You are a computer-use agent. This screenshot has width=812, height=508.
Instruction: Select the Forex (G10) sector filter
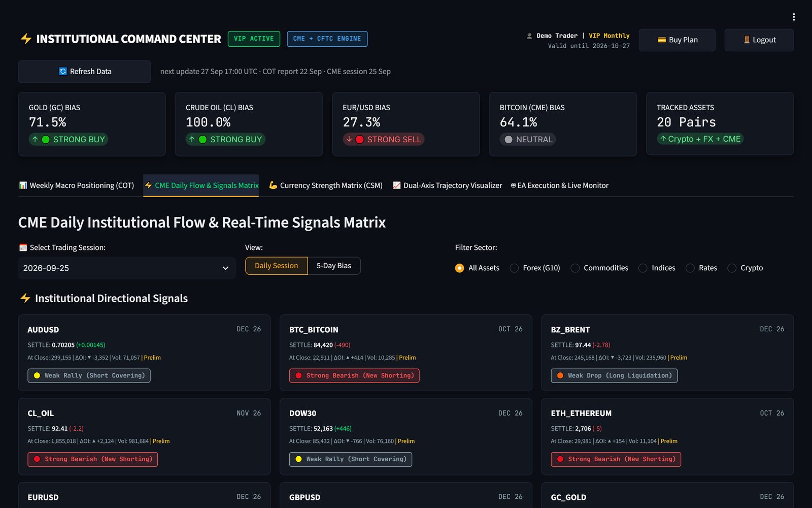[x=535, y=268]
